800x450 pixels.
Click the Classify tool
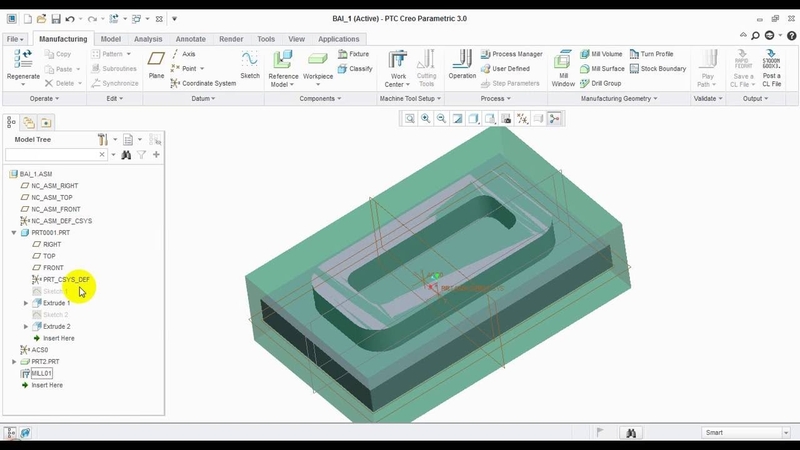[355, 68]
